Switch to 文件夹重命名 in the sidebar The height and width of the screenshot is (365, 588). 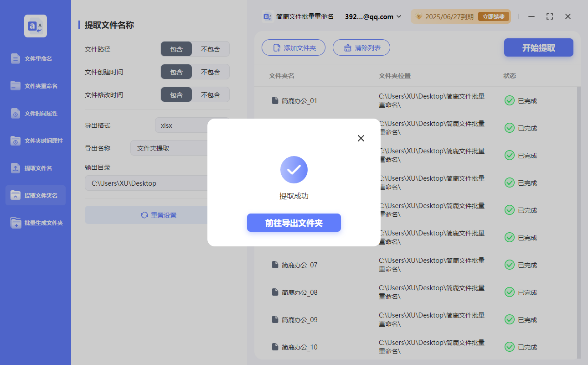tap(35, 86)
